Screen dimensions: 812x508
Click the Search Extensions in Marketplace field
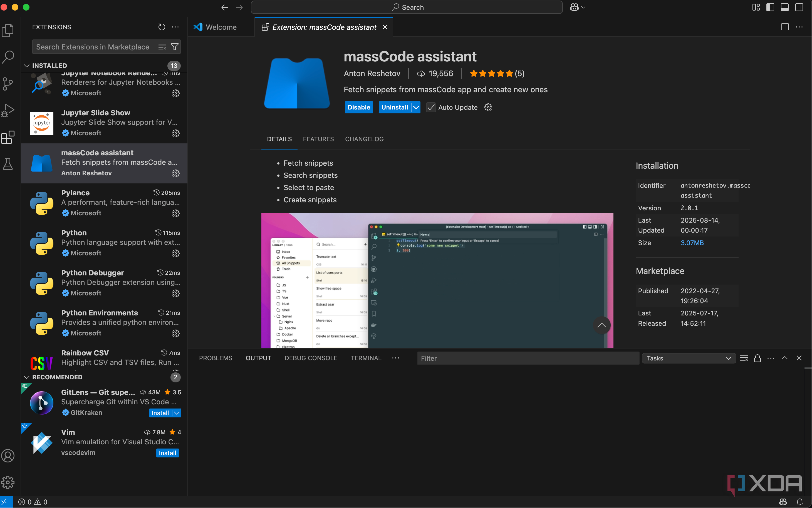point(93,47)
